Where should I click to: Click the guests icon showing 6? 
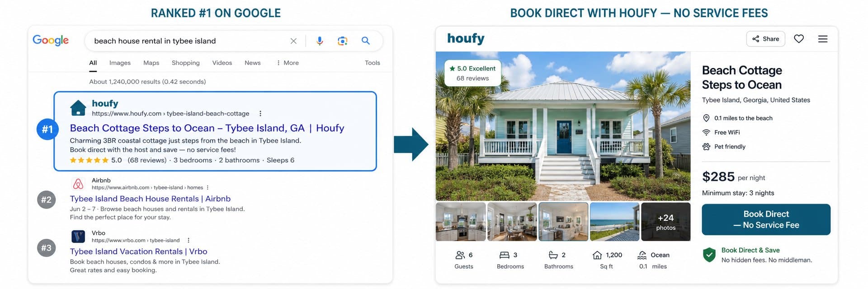460,255
